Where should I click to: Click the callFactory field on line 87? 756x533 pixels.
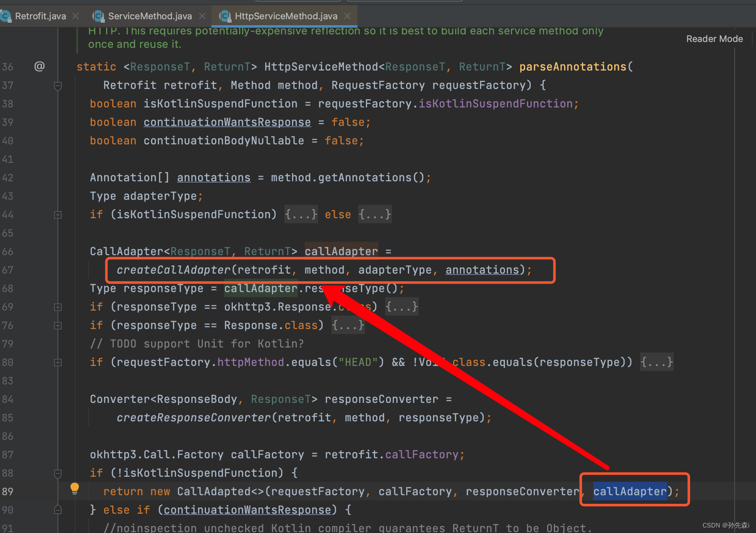click(x=422, y=455)
